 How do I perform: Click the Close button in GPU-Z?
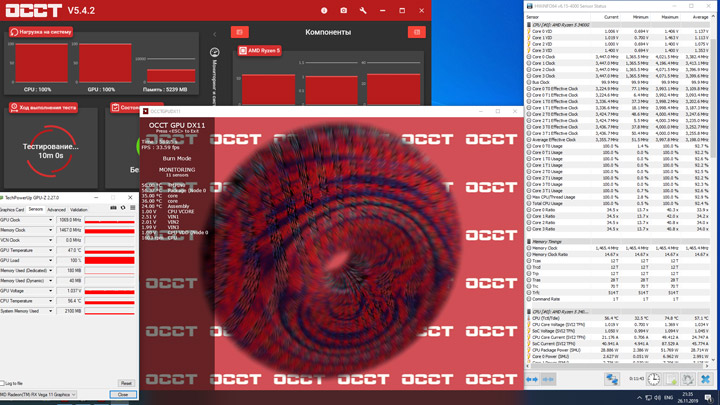[x=123, y=394]
